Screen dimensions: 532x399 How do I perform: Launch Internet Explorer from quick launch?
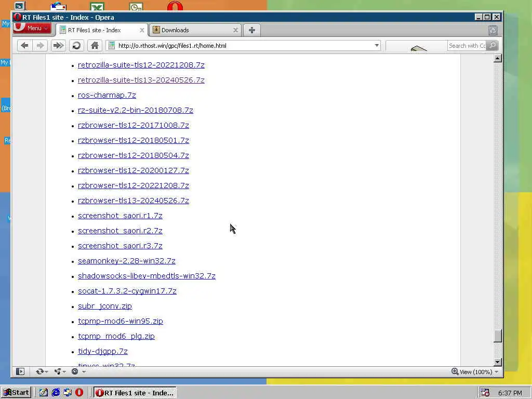tap(56, 393)
